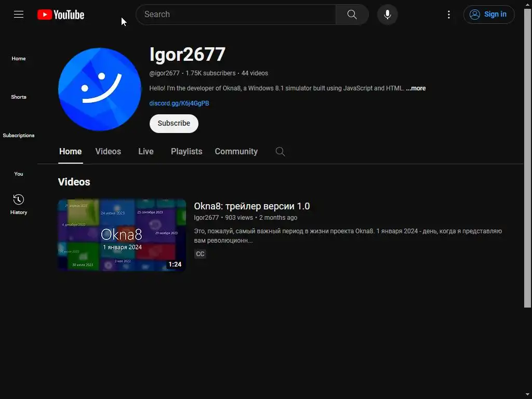
Task: Click the Sign in button
Action: pyautogui.click(x=489, y=14)
